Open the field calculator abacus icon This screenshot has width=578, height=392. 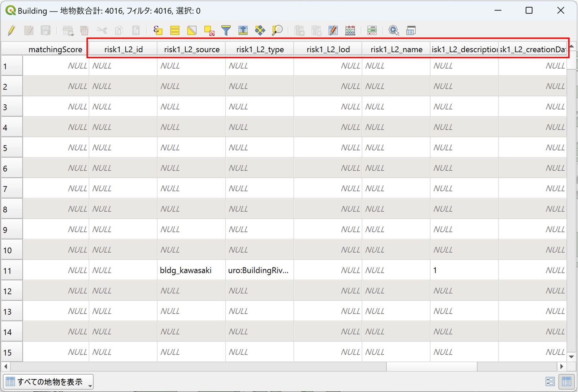click(350, 30)
